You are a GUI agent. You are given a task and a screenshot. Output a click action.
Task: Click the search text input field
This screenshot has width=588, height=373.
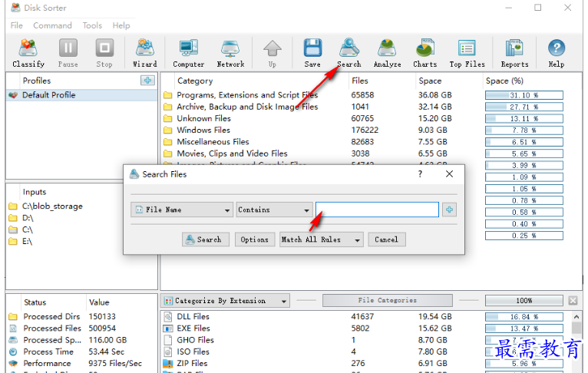[377, 210]
